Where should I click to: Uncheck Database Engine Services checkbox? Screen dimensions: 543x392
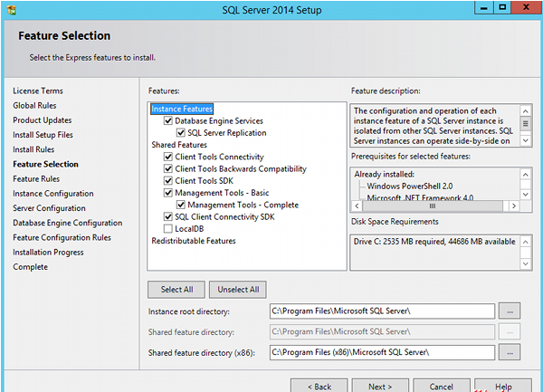click(x=168, y=120)
